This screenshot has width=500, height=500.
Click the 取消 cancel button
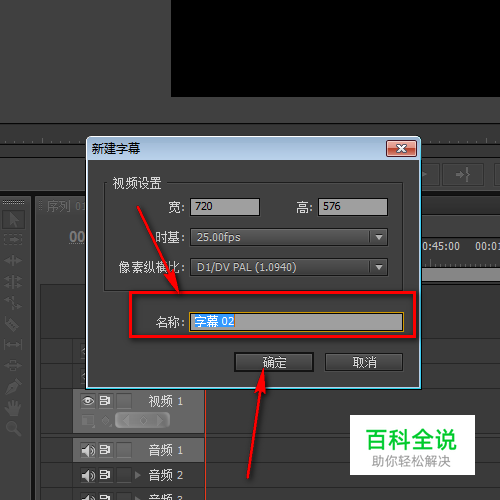(x=364, y=362)
